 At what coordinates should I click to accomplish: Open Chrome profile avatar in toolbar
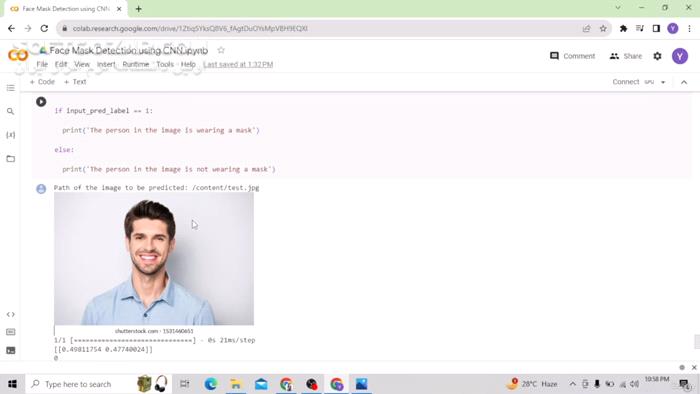673,29
